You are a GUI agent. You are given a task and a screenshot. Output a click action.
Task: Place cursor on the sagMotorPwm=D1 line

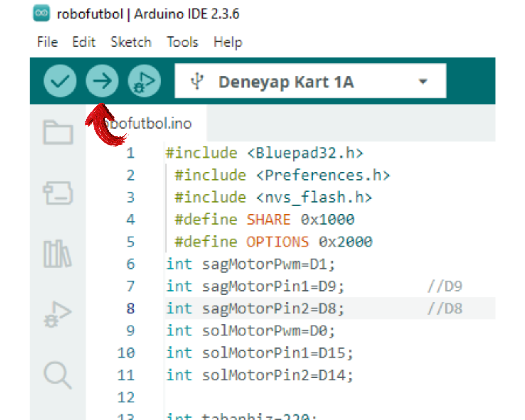tap(250, 264)
